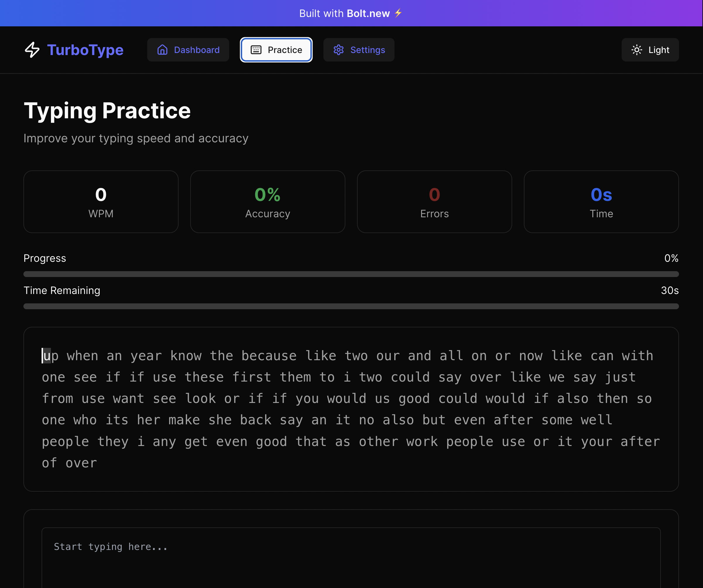This screenshot has width=703, height=588.
Task: Click the TurboType lightning bolt logo icon
Action: (x=32, y=49)
